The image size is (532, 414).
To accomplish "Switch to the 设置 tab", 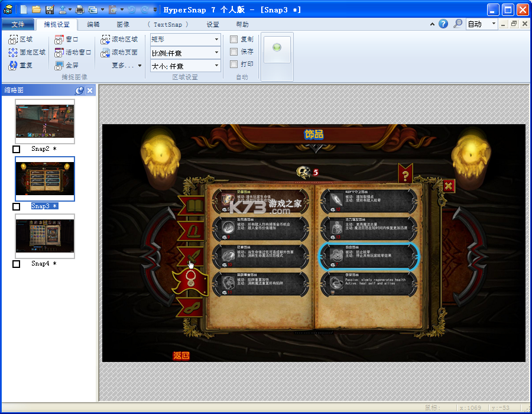I will [213, 24].
